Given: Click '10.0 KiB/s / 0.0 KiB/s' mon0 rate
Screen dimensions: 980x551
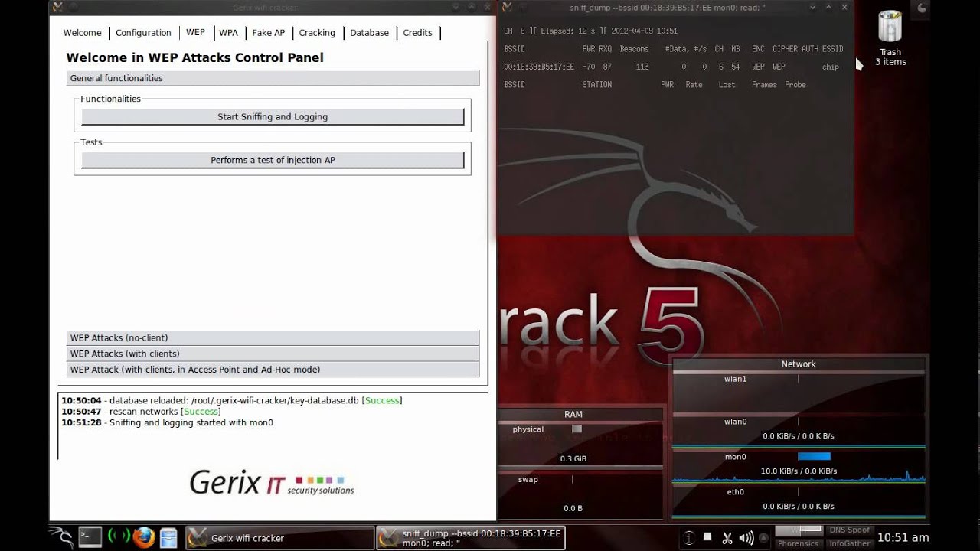Looking at the screenshot, I should click(799, 471).
